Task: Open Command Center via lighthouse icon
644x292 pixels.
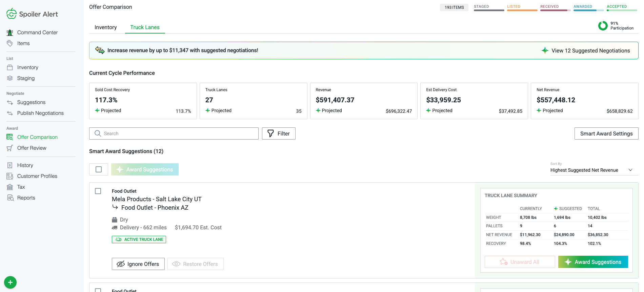Action: [10, 33]
